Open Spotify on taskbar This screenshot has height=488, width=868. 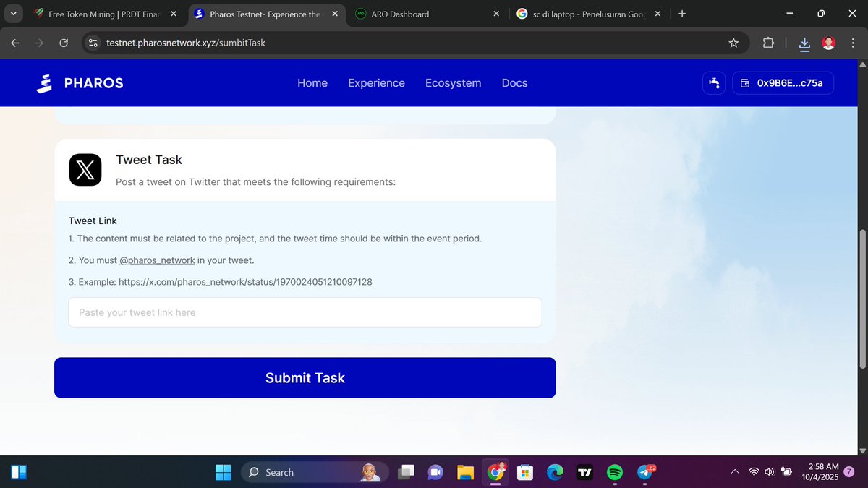614,472
